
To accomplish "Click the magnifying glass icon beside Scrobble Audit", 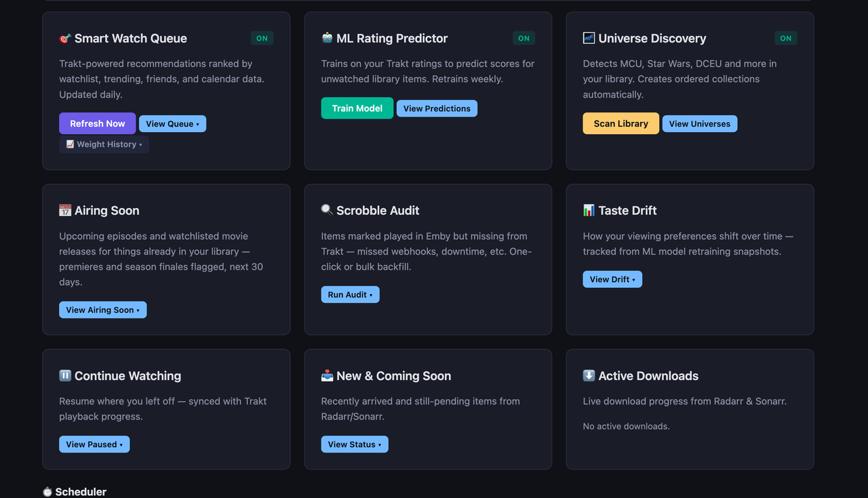I will click(327, 210).
